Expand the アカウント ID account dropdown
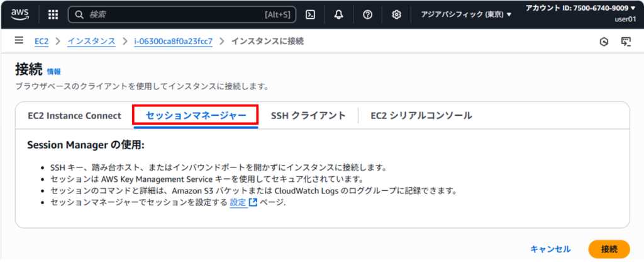 (x=580, y=8)
